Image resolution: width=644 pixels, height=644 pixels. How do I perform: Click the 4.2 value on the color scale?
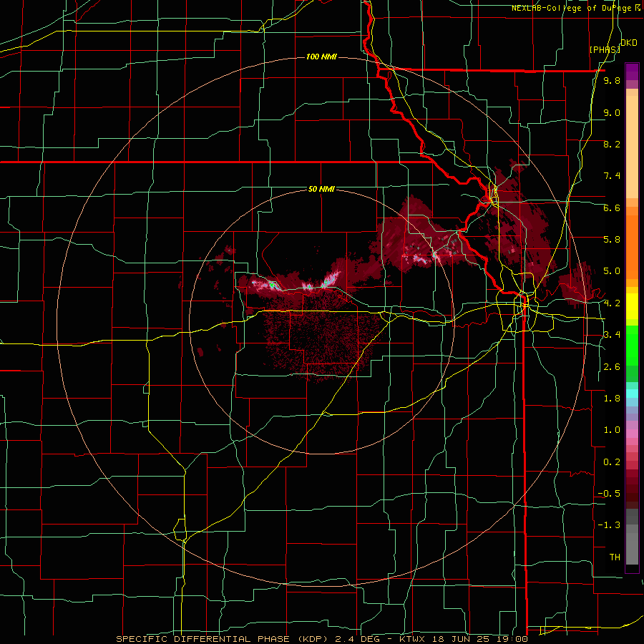pyautogui.click(x=612, y=303)
